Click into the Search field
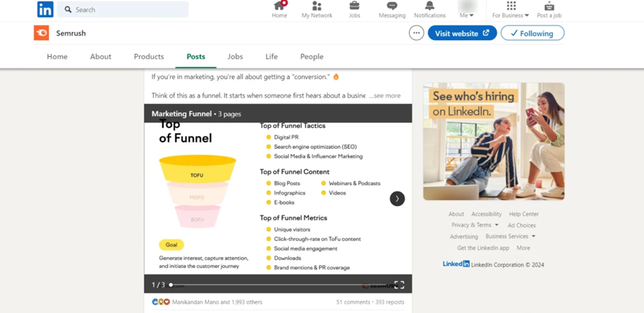This screenshot has height=313, width=644. (x=123, y=10)
